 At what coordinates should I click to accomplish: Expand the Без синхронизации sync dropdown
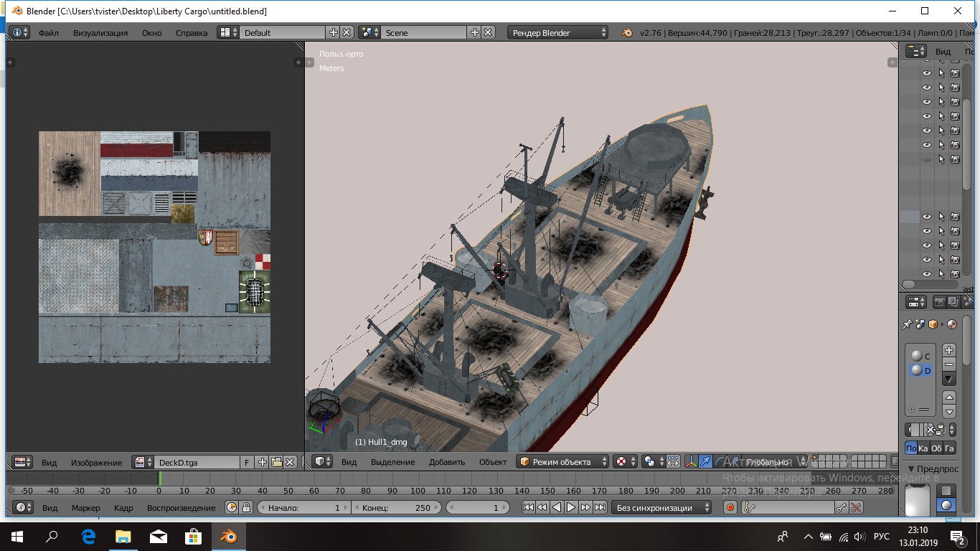click(x=661, y=508)
